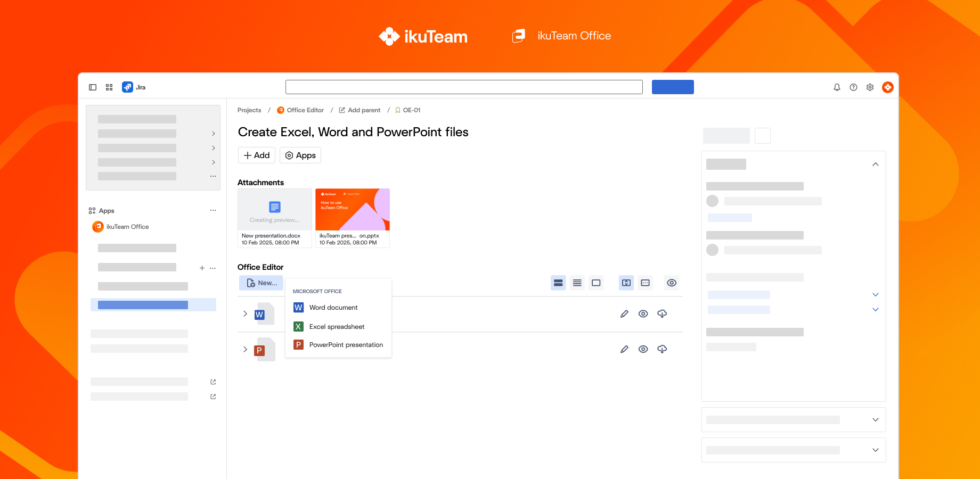Screen dimensions: 980x479
Task: Toggle the preview eye icon in toolbar
Action: pyautogui.click(x=671, y=283)
